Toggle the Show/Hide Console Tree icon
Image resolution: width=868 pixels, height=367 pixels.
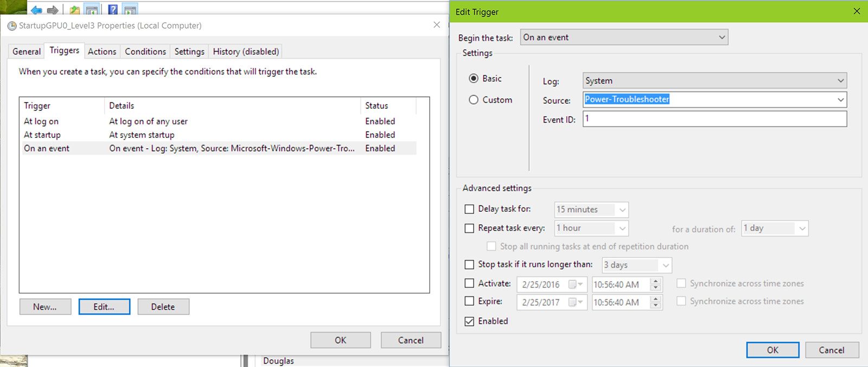[x=92, y=10]
